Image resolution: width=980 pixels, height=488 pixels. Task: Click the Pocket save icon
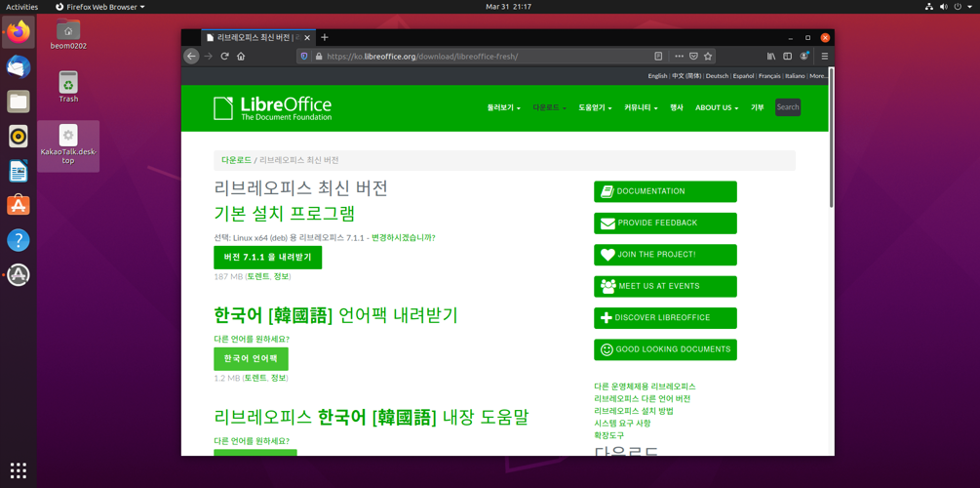(x=693, y=56)
